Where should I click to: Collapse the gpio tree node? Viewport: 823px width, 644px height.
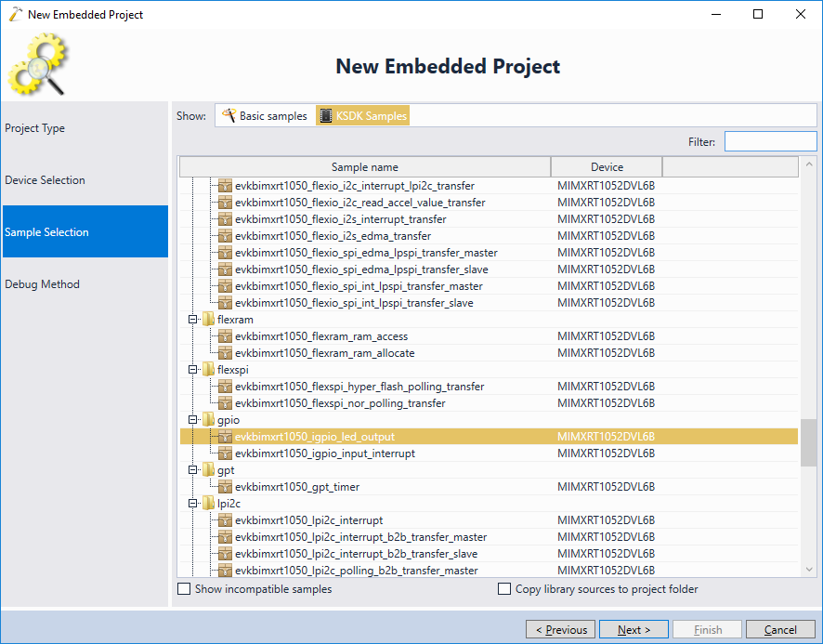(192, 420)
